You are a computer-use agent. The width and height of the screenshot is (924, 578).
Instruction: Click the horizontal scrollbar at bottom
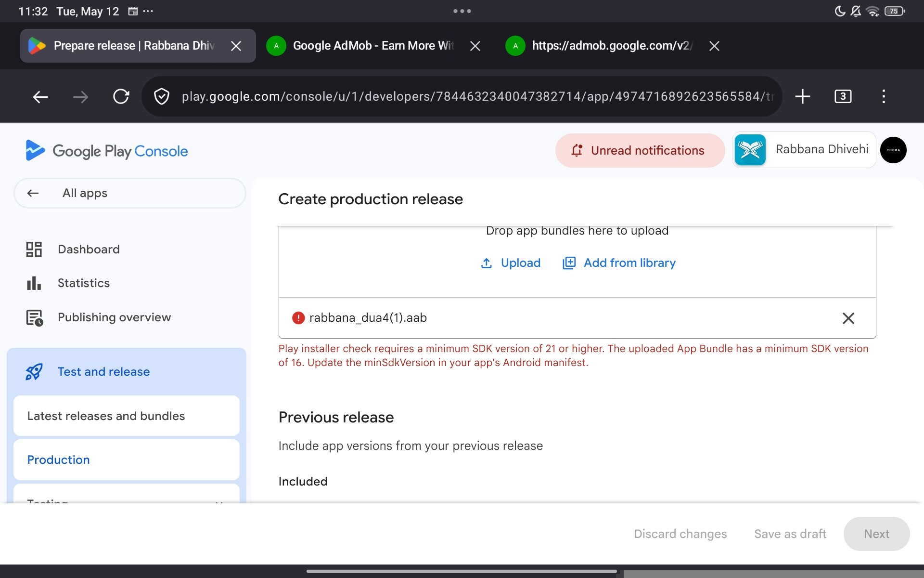(x=462, y=571)
